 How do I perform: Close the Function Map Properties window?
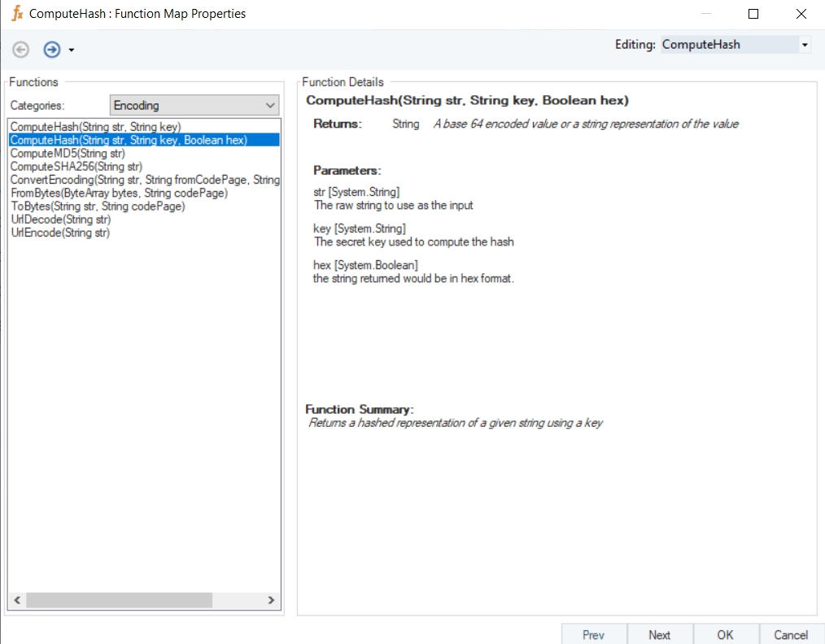(x=801, y=14)
